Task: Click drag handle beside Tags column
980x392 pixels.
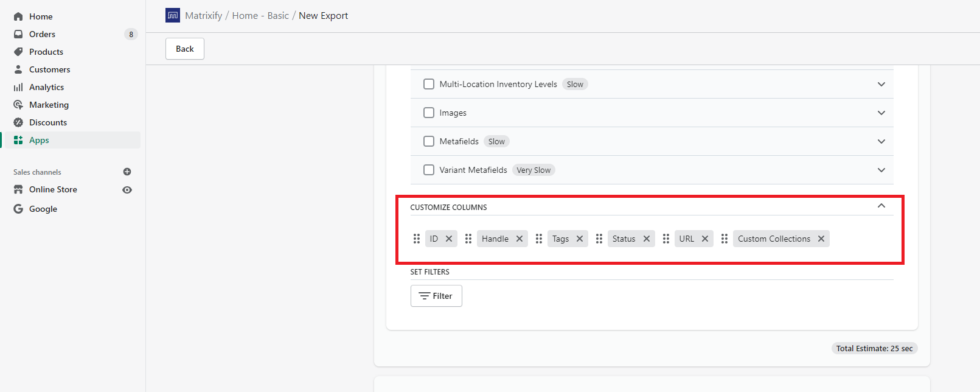Action: (x=539, y=239)
